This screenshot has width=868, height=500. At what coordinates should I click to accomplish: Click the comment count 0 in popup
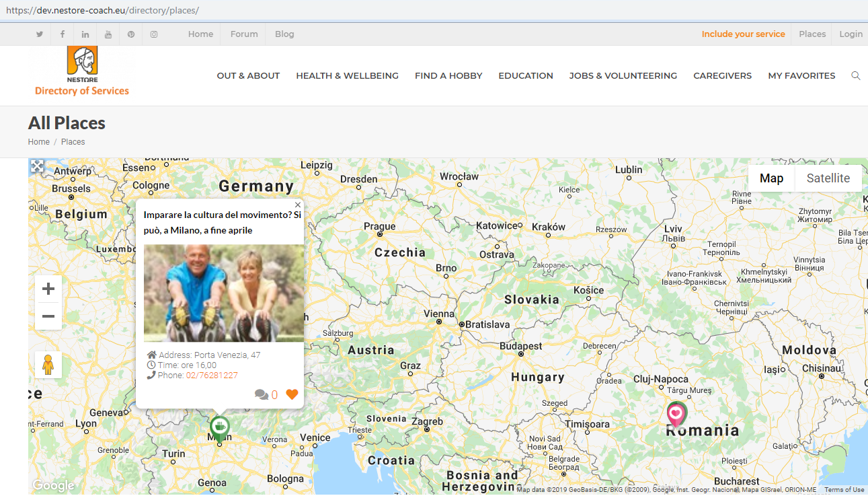point(274,395)
